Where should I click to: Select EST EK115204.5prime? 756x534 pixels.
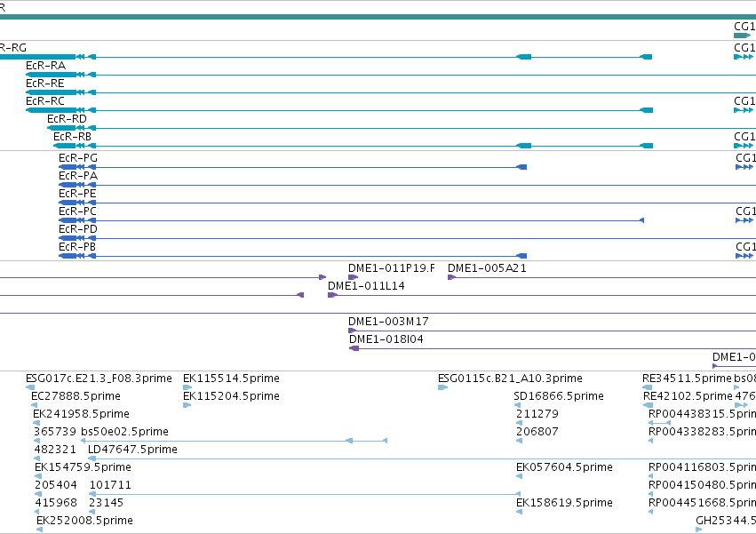232,396
